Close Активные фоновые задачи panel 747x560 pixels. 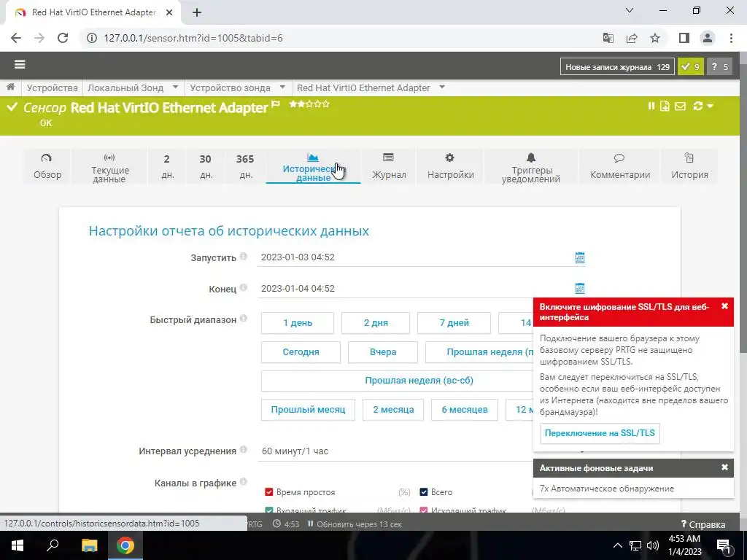click(x=724, y=467)
